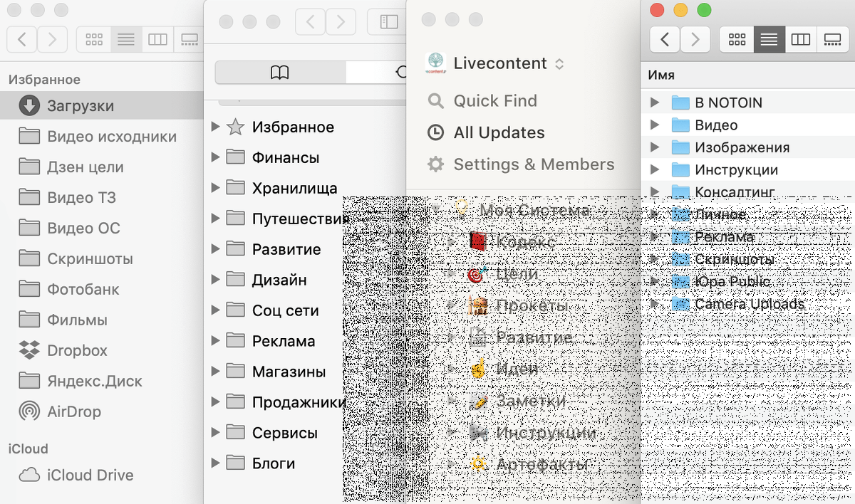Switch to list view in right Finder window

(769, 39)
